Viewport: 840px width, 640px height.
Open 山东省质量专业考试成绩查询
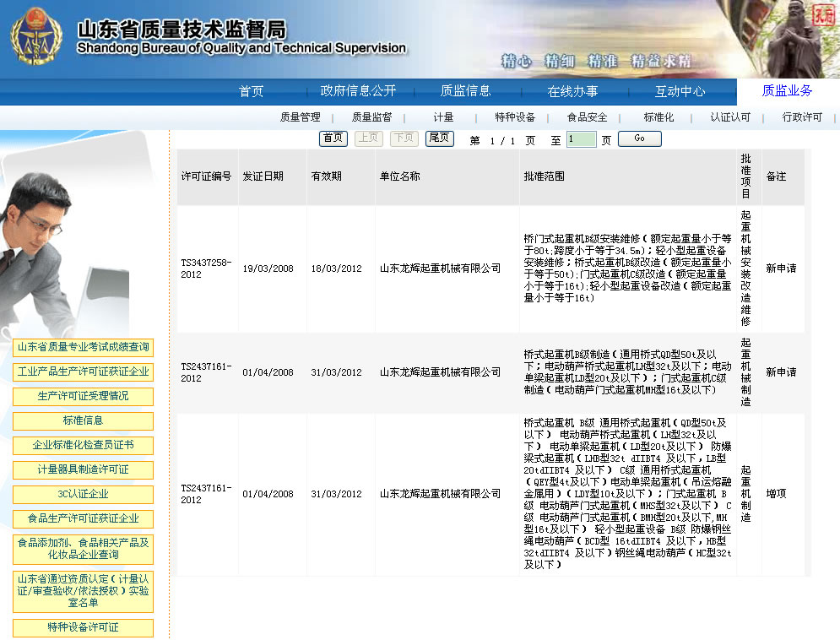coord(82,347)
